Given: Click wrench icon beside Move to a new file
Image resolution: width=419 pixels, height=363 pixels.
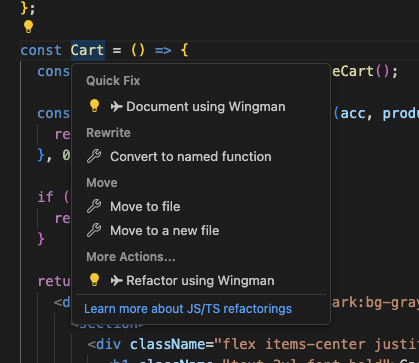Looking at the screenshot, I should click(94, 230).
